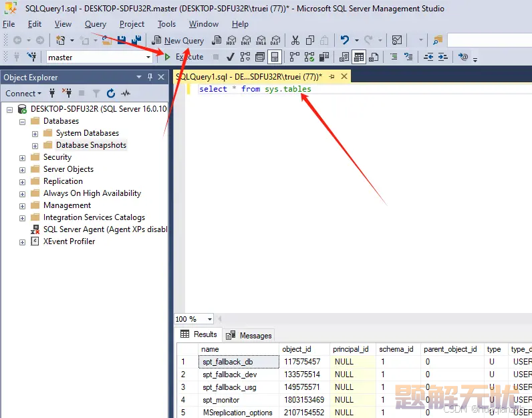Click the Open File folder icon
This screenshot has width=532, height=418.
(107, 40)
